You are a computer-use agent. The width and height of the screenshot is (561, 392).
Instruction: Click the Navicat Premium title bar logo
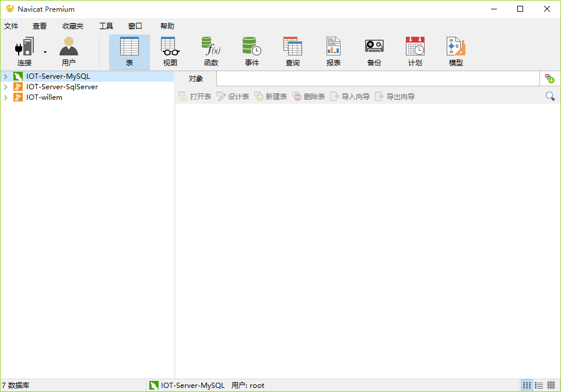tap(10, 9)
